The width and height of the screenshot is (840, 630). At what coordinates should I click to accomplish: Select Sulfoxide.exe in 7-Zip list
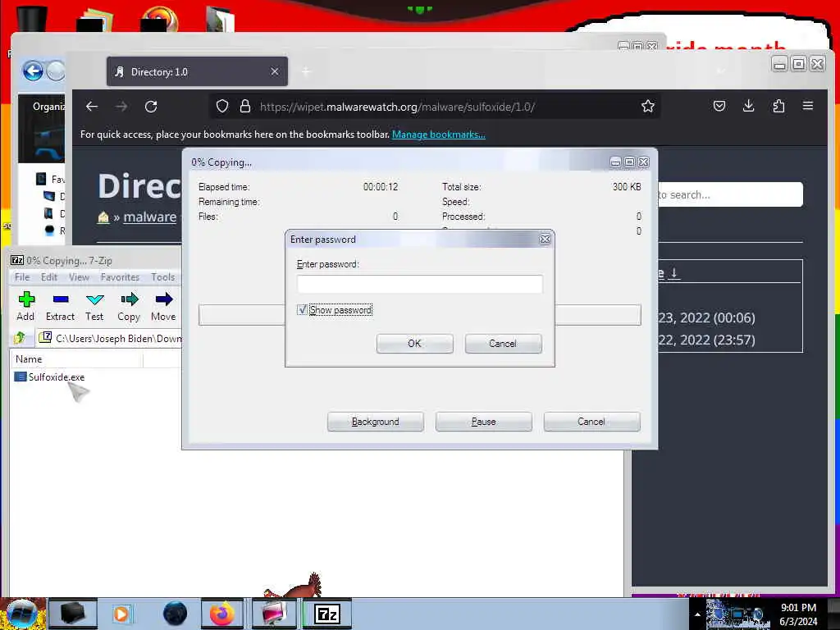tap(57, 377)
